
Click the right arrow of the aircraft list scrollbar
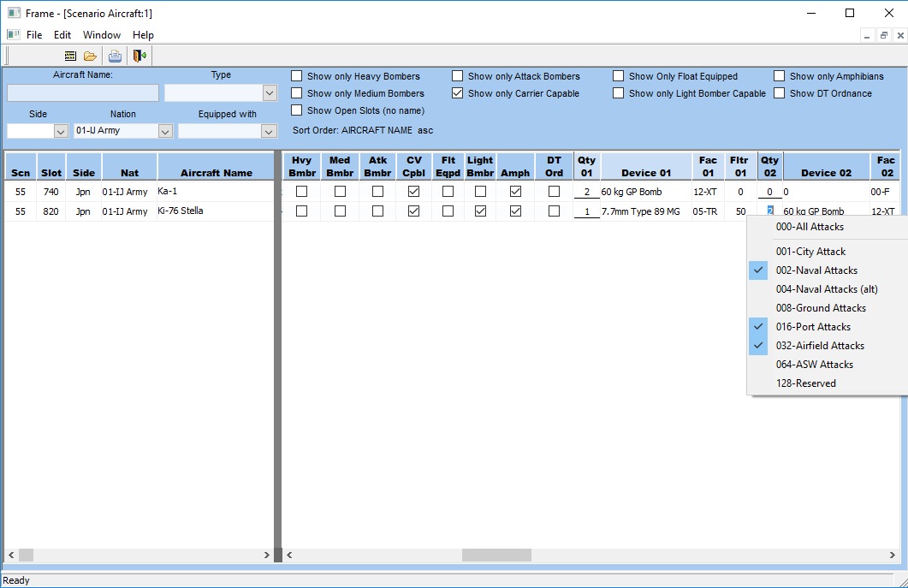click(x=266, y=555)
